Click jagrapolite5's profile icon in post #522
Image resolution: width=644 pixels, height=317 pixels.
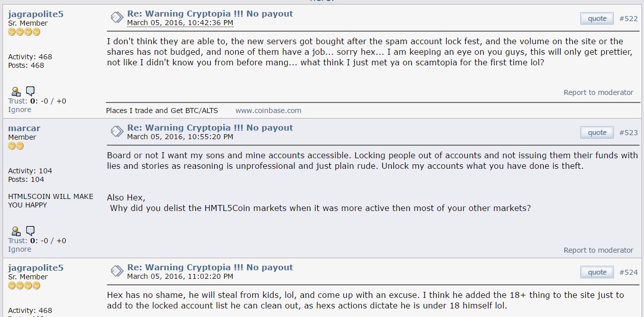pyautogui.click(x=16, y=91)
